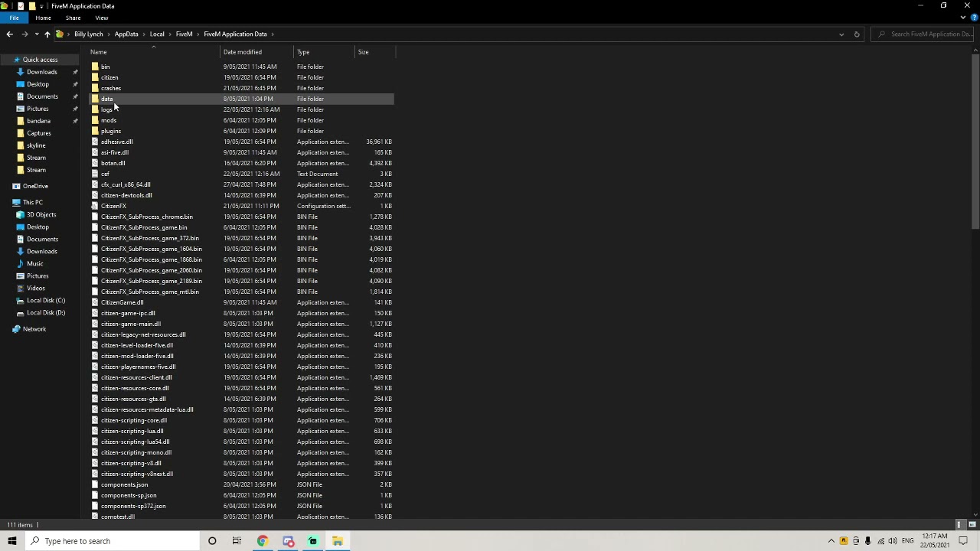Expand the ribbon with the chevron

click(x=963, y=18)
